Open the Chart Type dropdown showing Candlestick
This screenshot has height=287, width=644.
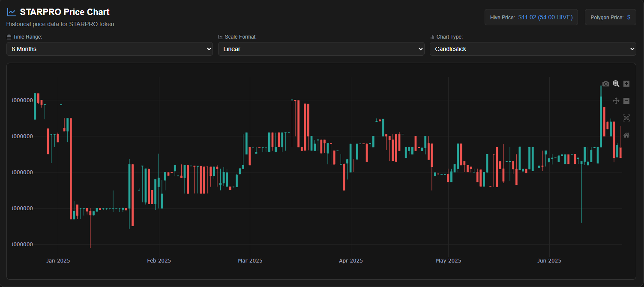(x=533, y=49)
